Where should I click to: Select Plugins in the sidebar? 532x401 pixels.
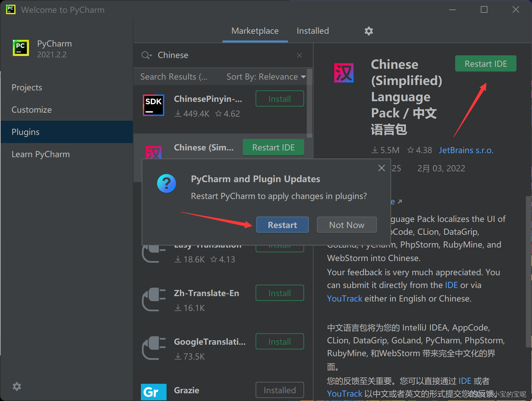pyautogui.click(x=67, y=132)
